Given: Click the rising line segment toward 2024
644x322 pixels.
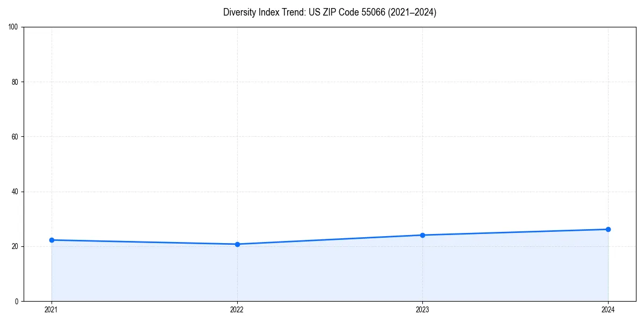Looking at the screenshot, I should tap(515, 232).
